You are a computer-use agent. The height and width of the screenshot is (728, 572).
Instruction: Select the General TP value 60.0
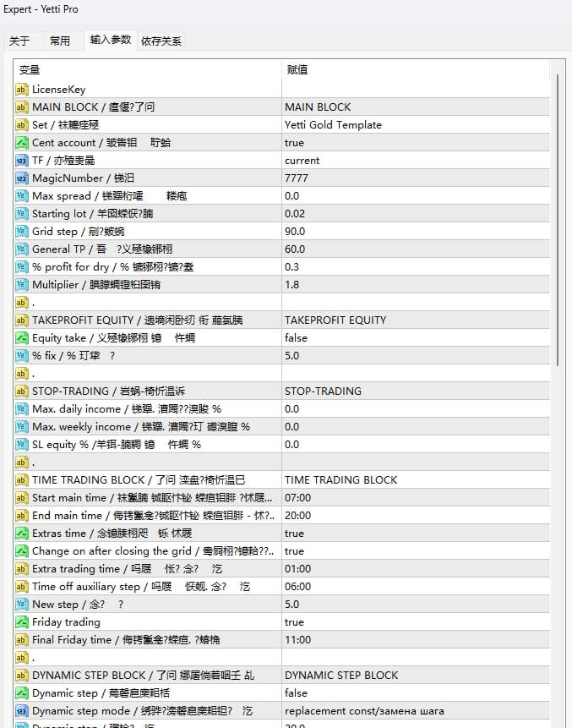click(x=416, y=249)
